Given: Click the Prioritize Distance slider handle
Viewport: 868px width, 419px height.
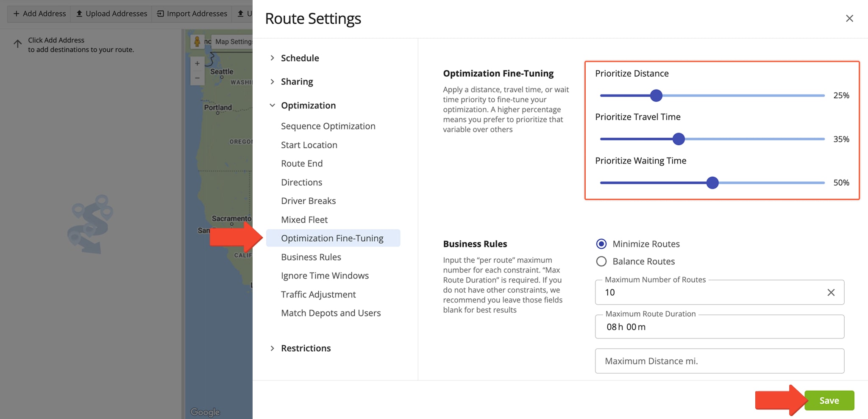Looking at the screenshot, I should click(656, 96).
